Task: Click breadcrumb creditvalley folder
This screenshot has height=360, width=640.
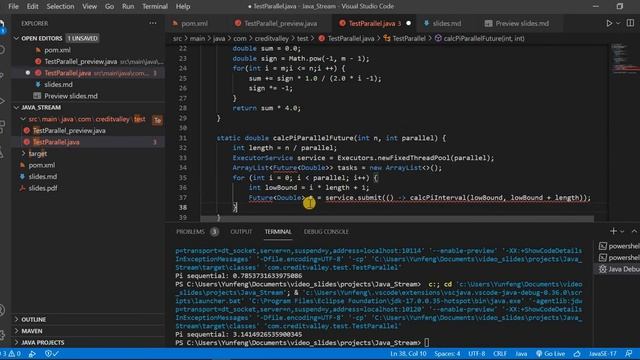Action: pyautogui.click(x=271, y=38)
